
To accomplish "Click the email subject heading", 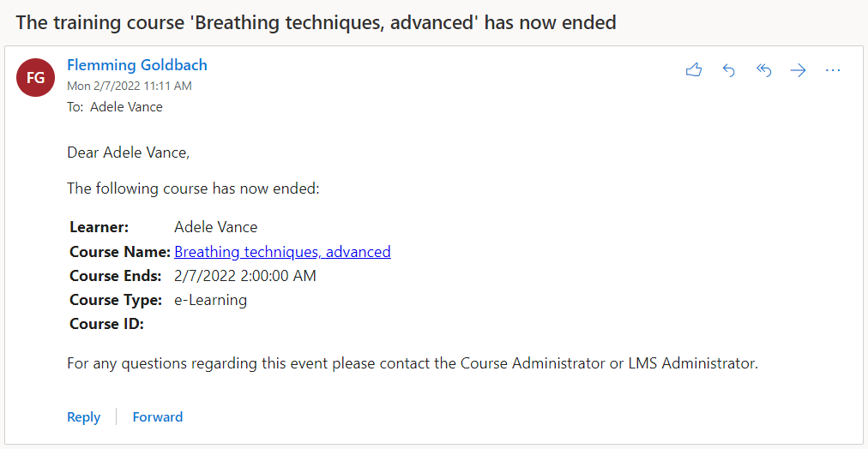I will click(x=316, y=22).
